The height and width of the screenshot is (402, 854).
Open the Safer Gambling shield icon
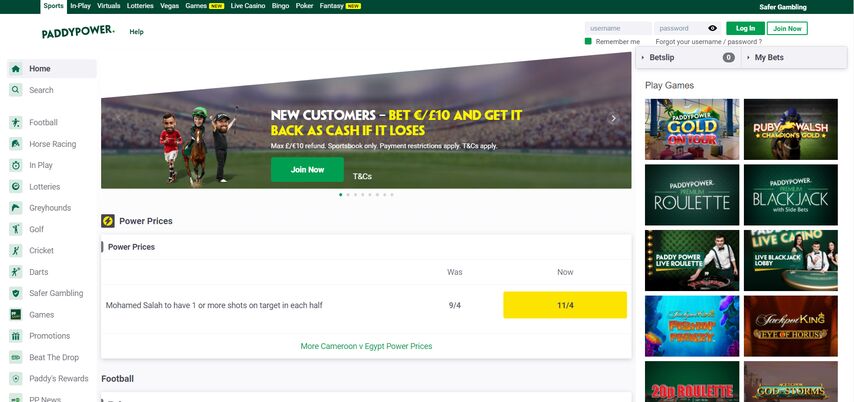click(x=16, y=293)
